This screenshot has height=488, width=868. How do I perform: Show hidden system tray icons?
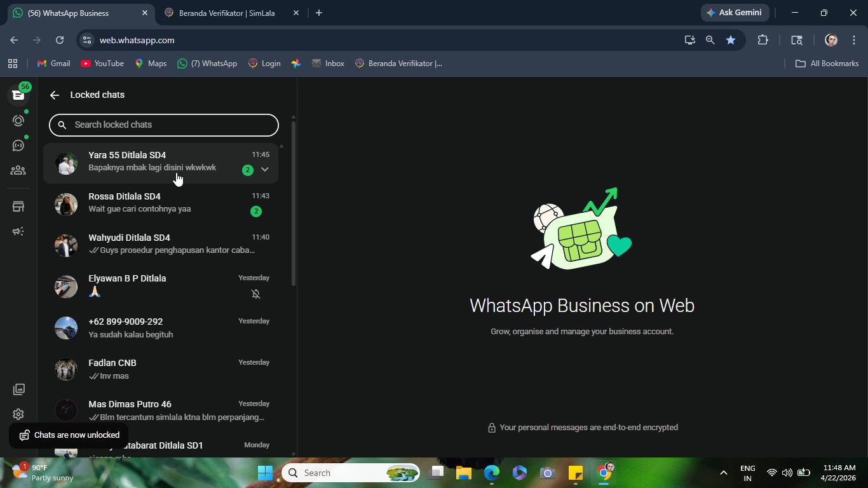click(723, 473)
